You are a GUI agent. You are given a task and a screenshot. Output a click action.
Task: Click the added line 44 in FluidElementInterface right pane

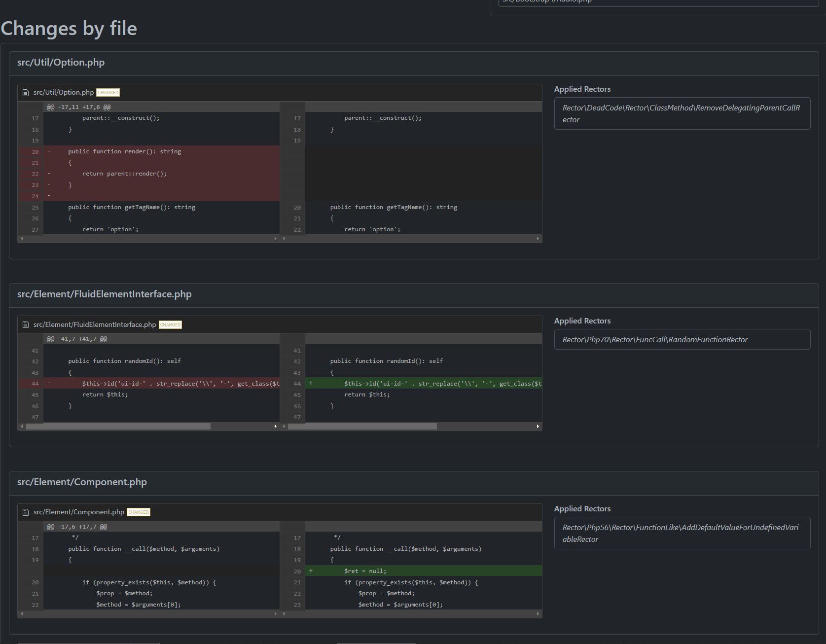coord(423,384)
